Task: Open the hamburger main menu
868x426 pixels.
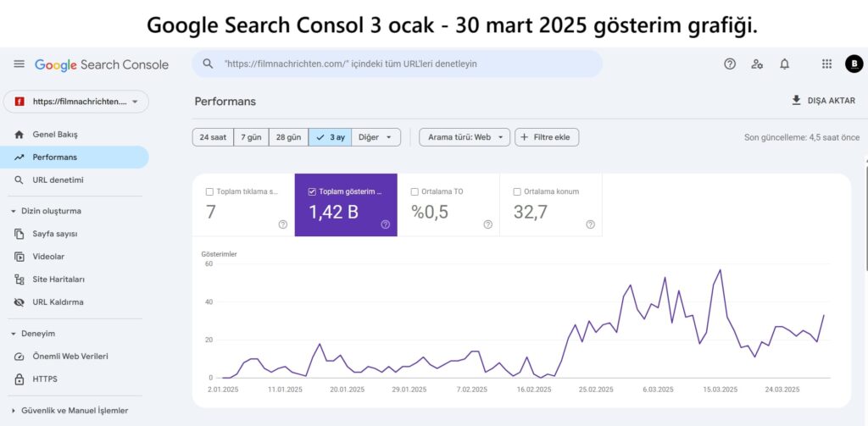Action: click(19, 64)
